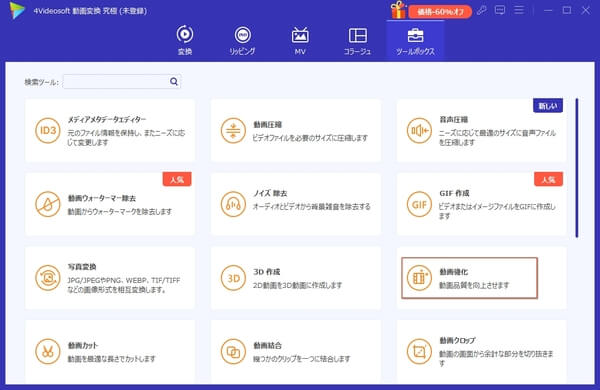Click the gift box promotion icon

click(x=398, y=10)
